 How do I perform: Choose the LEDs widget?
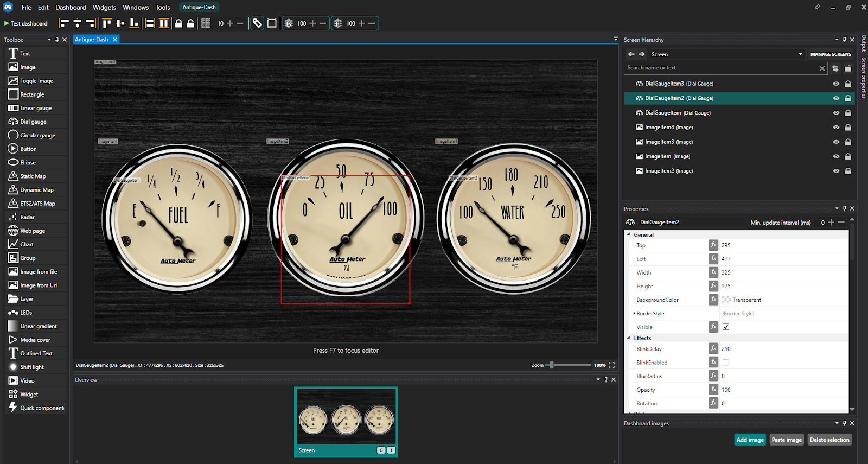coord(36,313)
